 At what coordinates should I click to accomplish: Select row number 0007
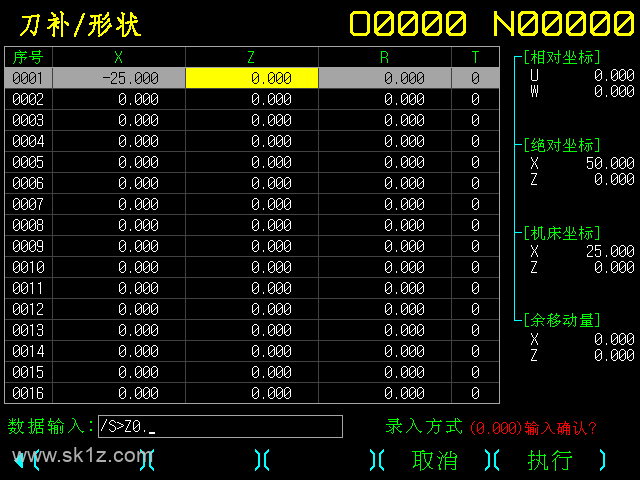[x=28, y=204]
